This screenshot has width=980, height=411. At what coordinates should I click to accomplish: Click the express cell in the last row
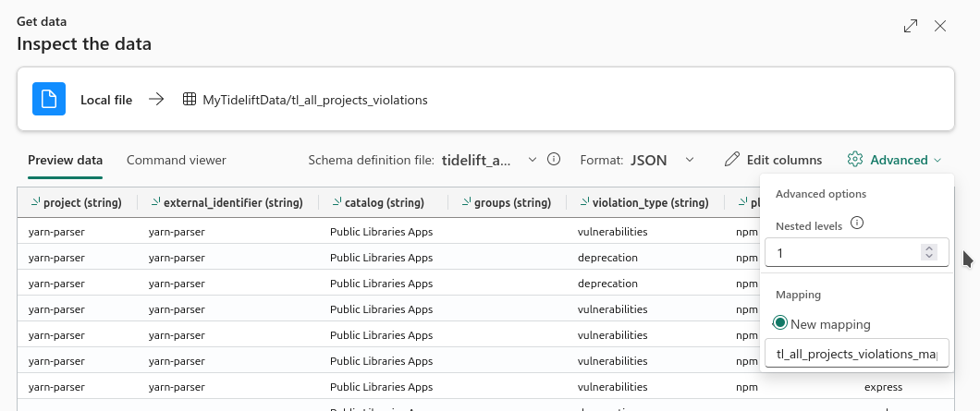883,387
